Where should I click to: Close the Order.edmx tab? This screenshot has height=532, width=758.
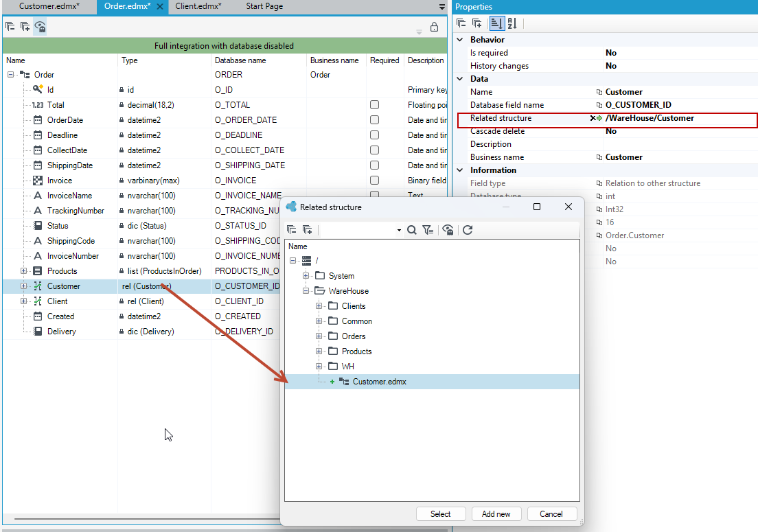[x=160, y=7]
